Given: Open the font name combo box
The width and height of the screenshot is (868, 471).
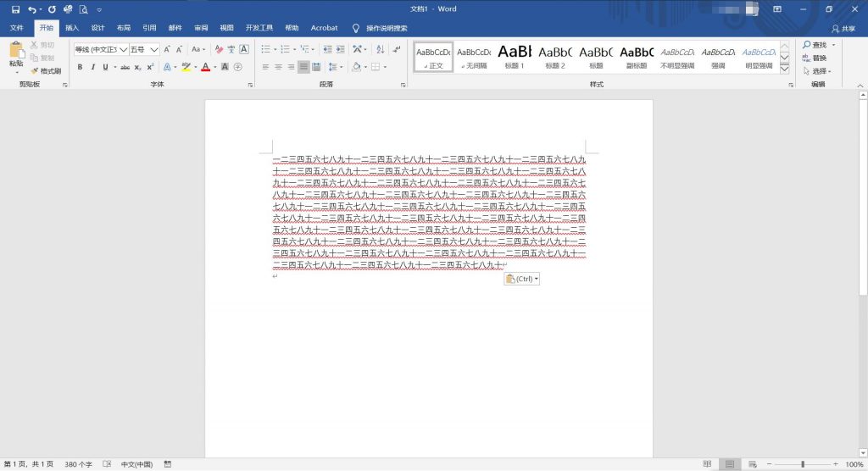Looking at the screenshot, I should tap(101, 49).
